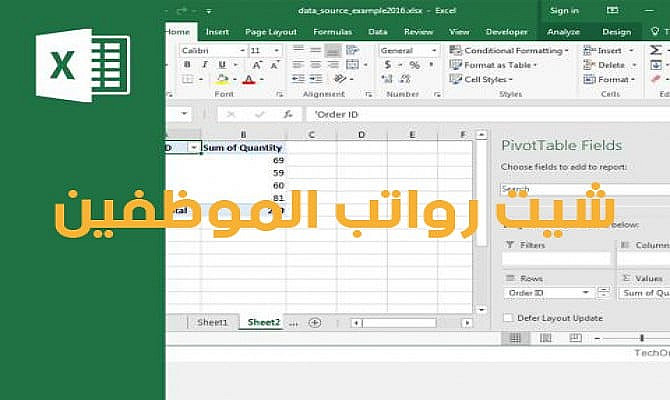Click horizontal scrollbar right arrow

pos(467,323)
